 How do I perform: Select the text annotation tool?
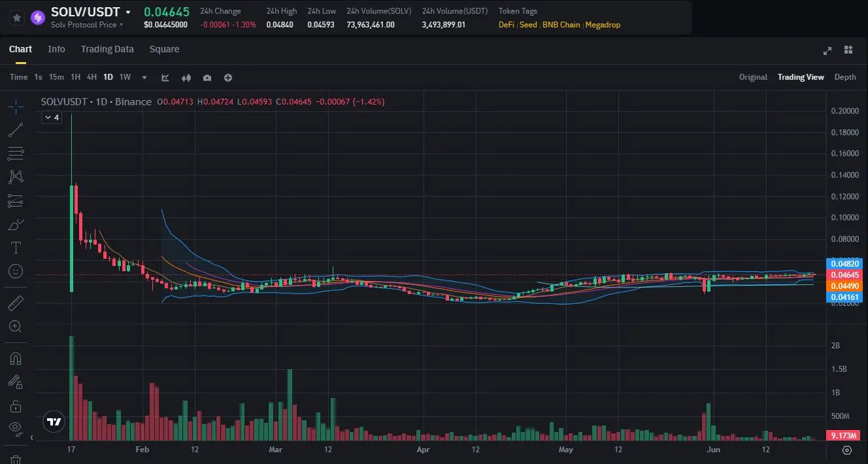tap(16, 248)
